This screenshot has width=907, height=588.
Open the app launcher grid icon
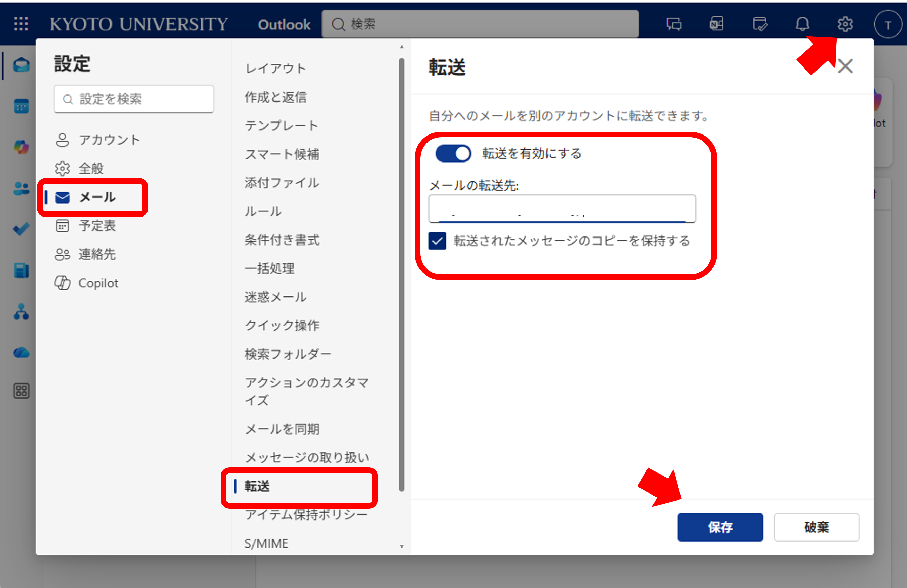point(21,24)
